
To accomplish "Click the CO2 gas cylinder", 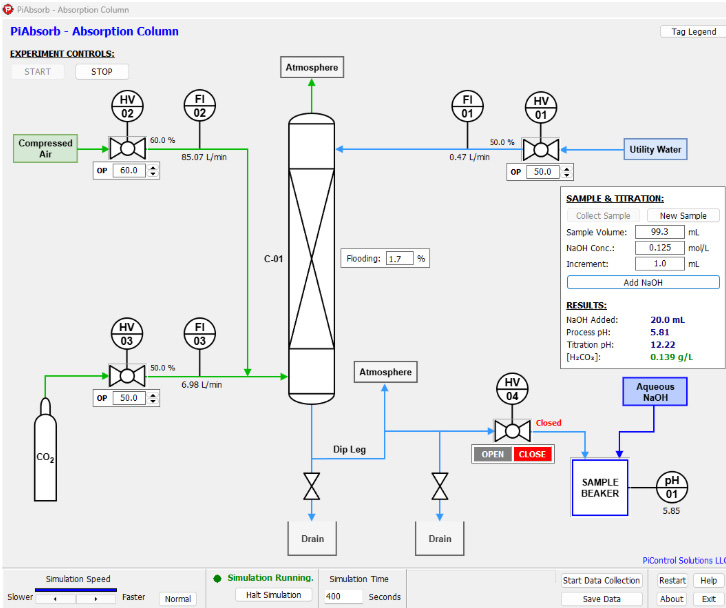I will click(45, 449).
